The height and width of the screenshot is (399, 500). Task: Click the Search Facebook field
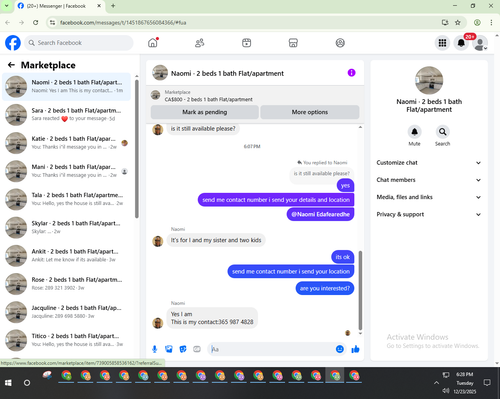click(x=79, y=43)
